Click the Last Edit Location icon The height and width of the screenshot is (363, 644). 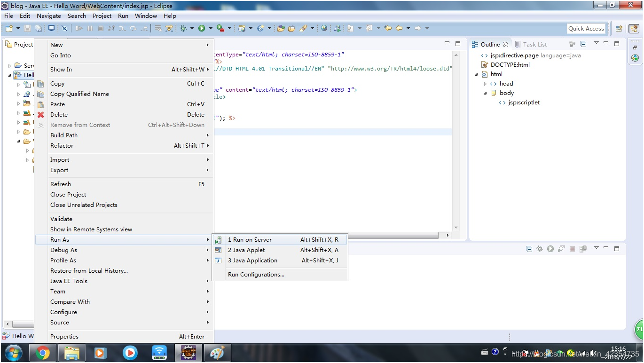point(388,29)
